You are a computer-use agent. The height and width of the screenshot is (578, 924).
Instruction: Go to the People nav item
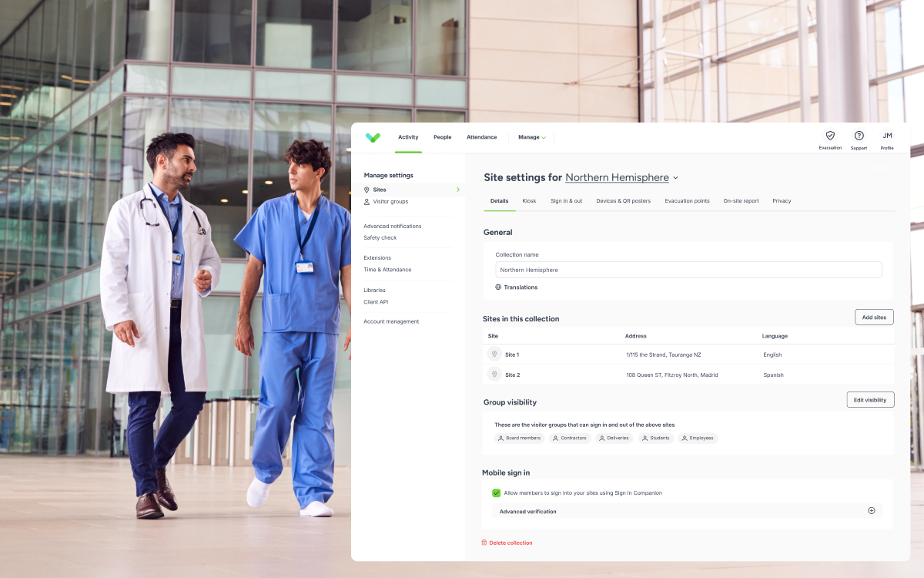443,137
